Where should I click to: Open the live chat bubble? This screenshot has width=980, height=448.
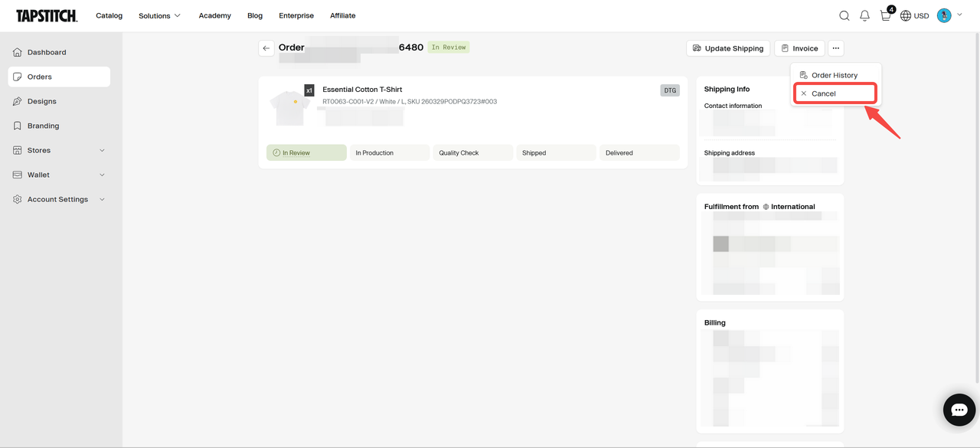click(959, 410)
